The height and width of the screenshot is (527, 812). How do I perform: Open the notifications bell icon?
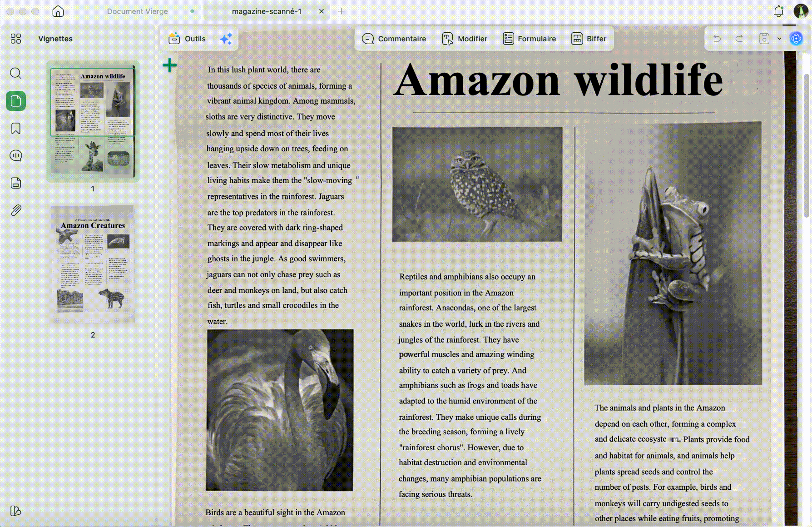tap(779, 11)
